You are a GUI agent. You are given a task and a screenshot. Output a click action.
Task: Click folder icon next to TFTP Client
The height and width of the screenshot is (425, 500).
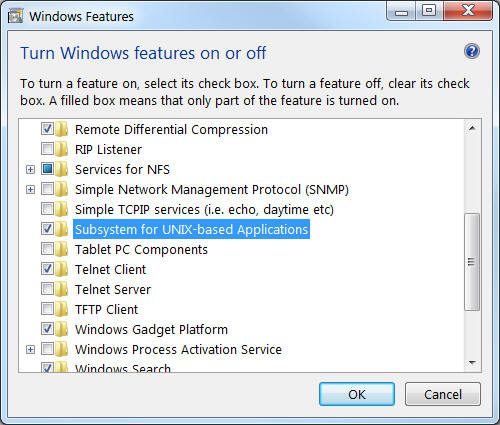61,309
